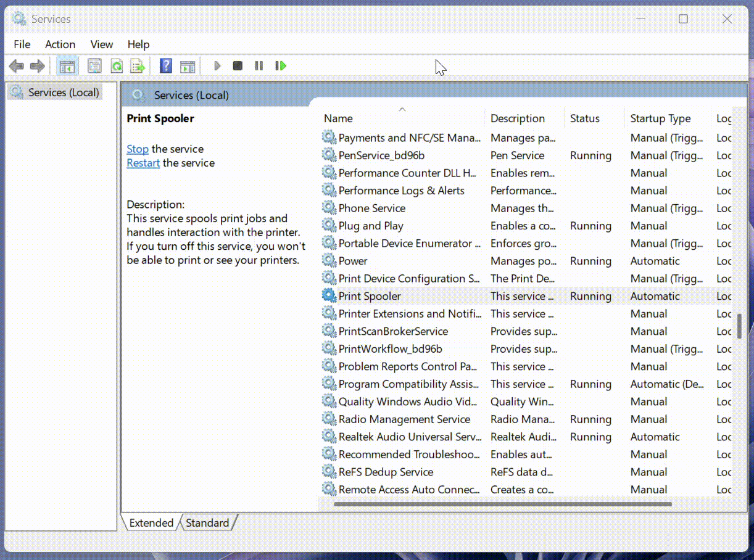The width and height of the screenshot is (754, 560).
Task: Select Remote Access Auto Connection service
Action: (409, 490)
